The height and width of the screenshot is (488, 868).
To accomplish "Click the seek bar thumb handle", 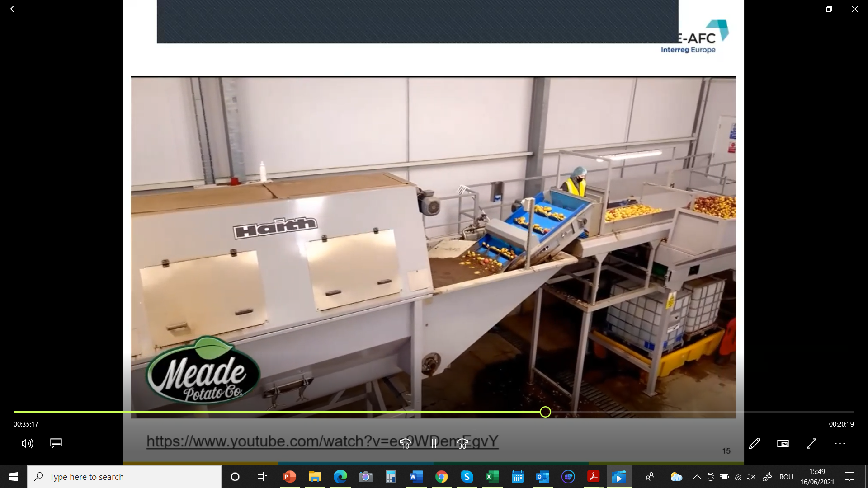I will [545, 412].
